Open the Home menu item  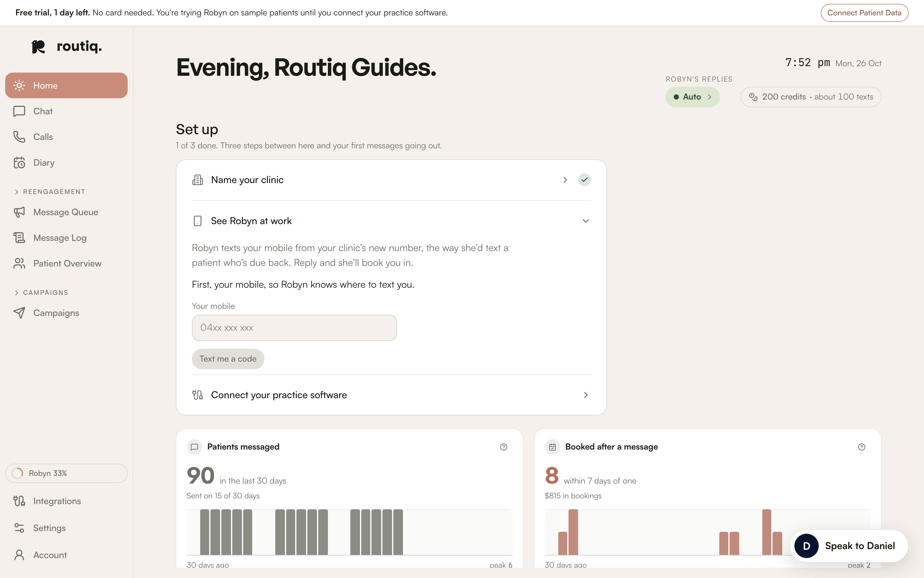66,85
